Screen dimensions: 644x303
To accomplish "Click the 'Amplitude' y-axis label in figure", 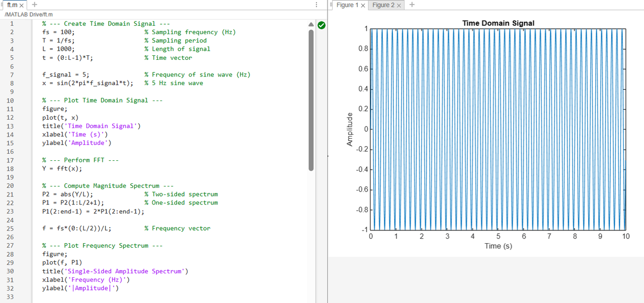I will click(x=350, y=129).
